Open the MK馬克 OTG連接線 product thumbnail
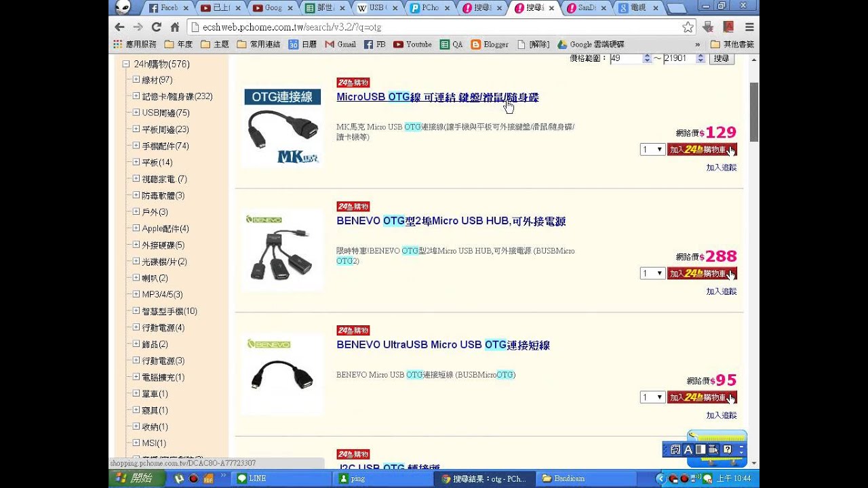 pyautogui.click(x=282, y=127)
